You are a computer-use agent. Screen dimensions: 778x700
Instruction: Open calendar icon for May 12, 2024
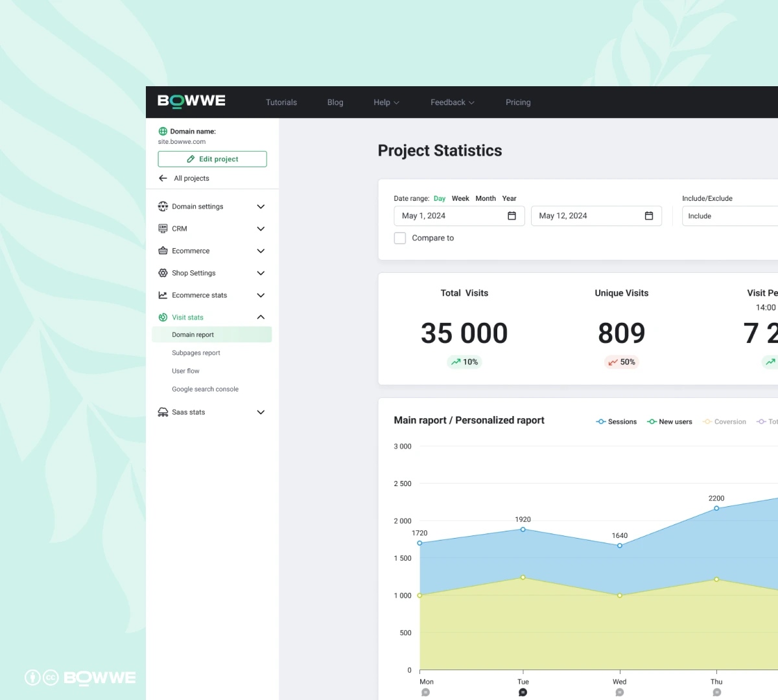649,216
